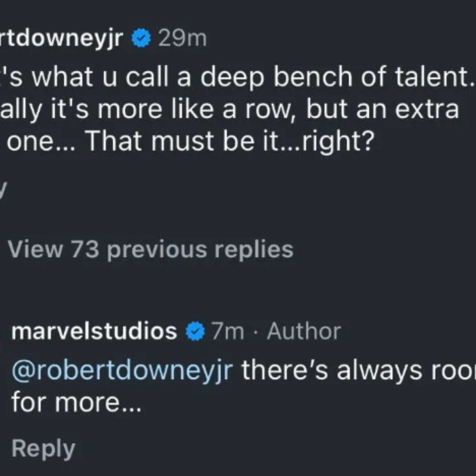476x476 pixels.
Task: Click the 7m timestamp
Action: [228, 331]
